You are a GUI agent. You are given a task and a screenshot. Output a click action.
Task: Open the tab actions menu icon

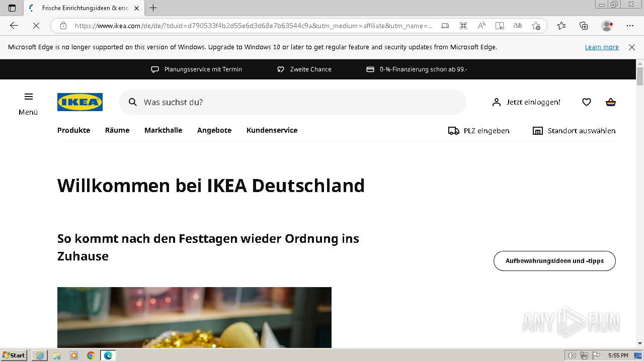[12, 8]
